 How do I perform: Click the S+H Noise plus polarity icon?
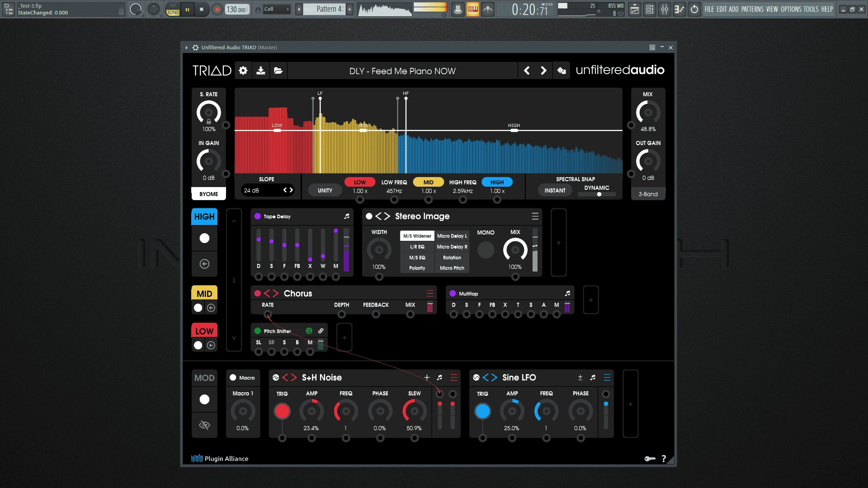(427, 377)
